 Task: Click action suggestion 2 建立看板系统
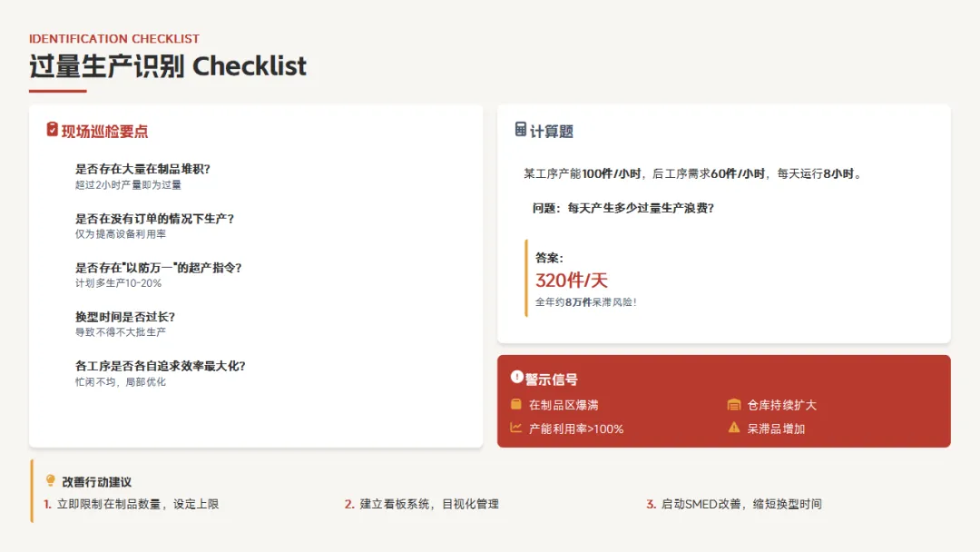[x=422, y=504]
